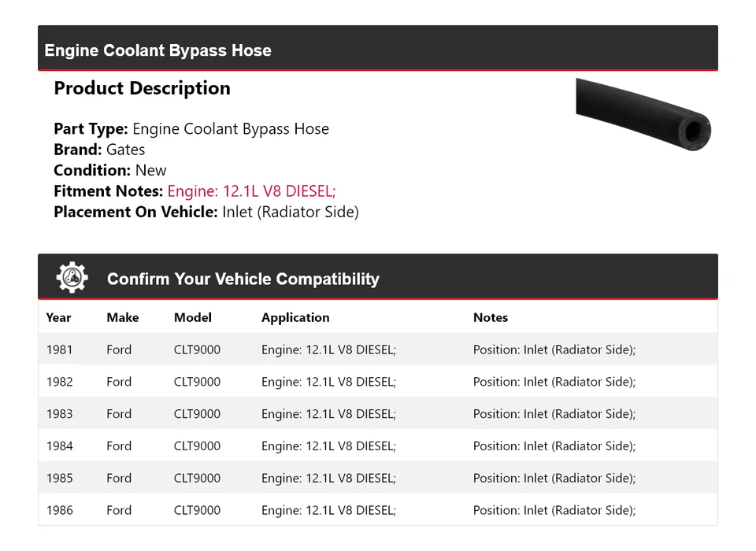This screenshot has width=756, height=551.
Task: Click the Position note in the 1985 row
Action: pos(554,479)
